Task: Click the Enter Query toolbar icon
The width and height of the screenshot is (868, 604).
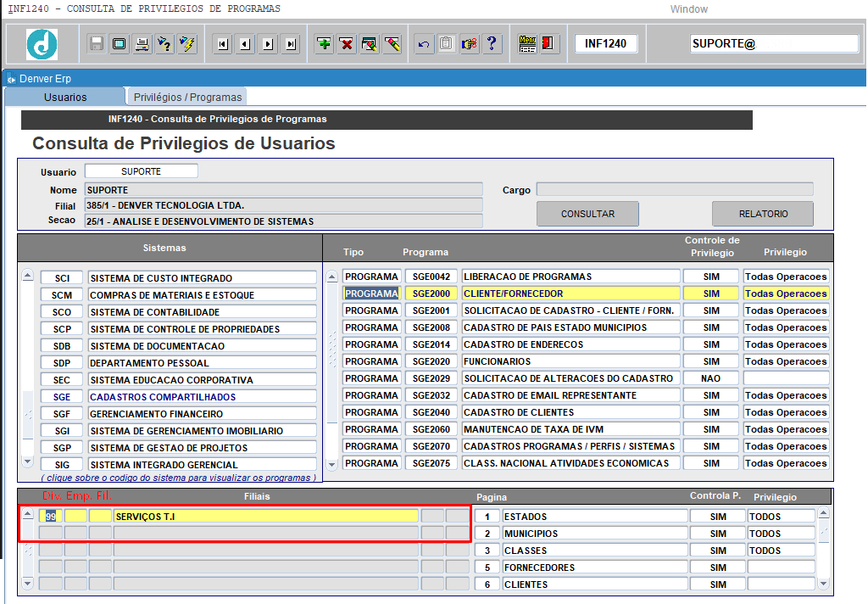Action: click(x=164, y=44)
